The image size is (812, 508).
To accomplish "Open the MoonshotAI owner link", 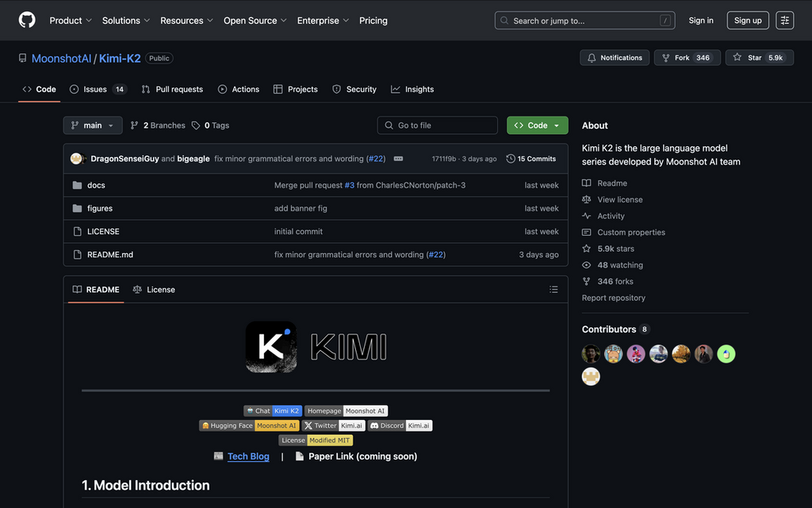I will (61, 58).
